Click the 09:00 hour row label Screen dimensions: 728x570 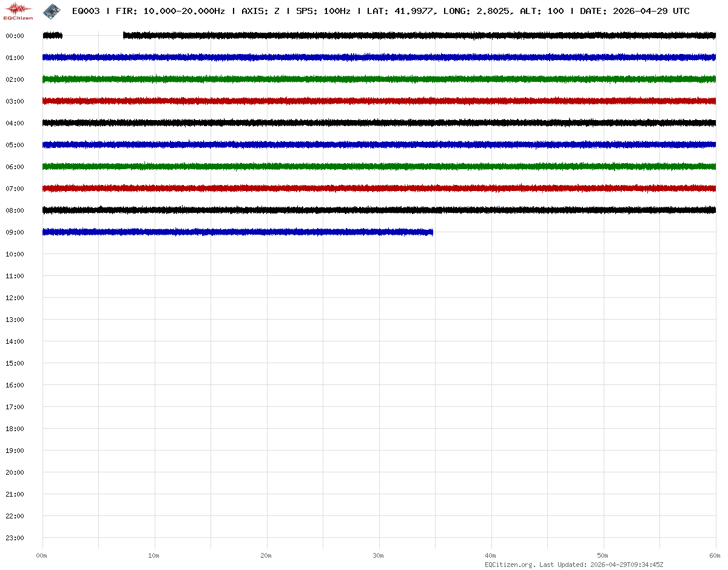15,232
